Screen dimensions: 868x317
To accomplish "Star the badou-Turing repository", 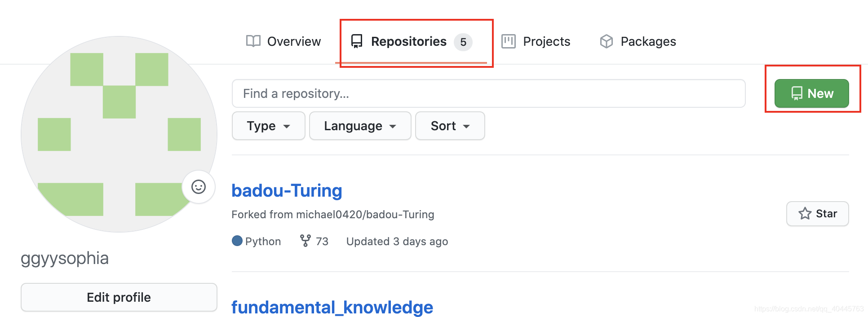I will point(818,214).
